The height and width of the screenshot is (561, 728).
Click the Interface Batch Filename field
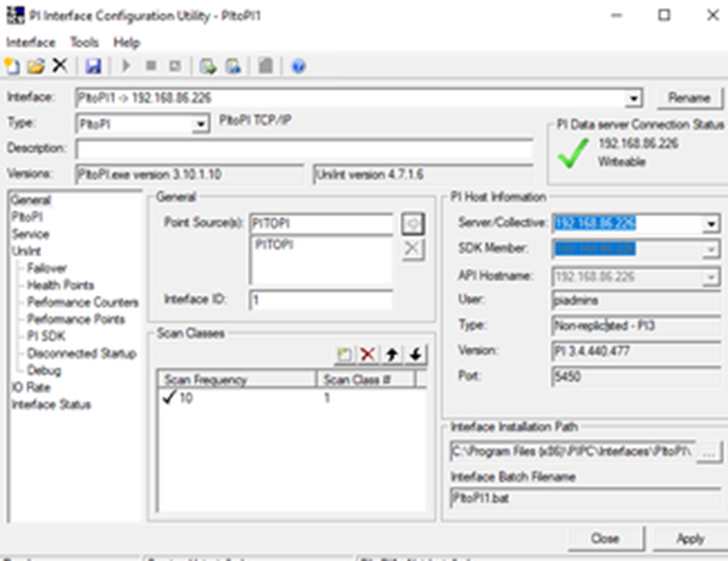586,498
